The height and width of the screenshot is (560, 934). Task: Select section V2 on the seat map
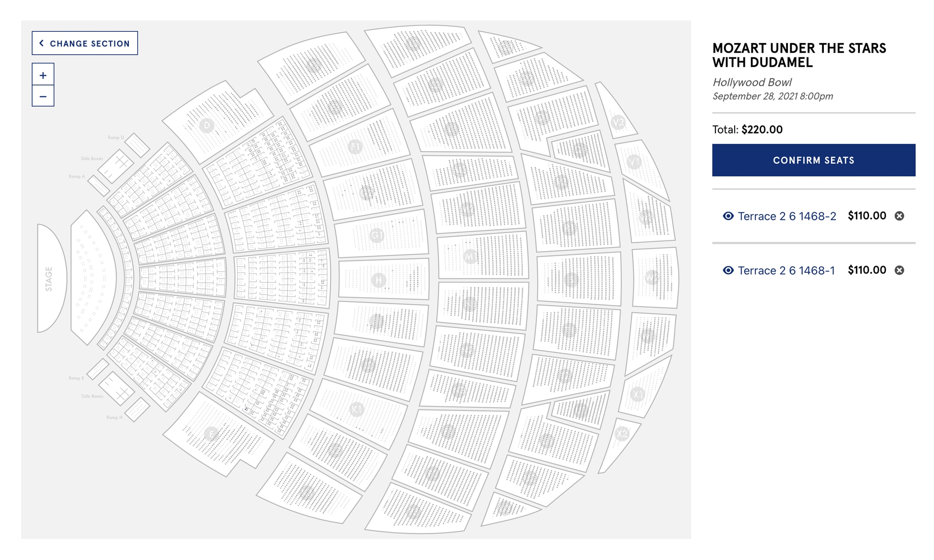click(618, 123)
